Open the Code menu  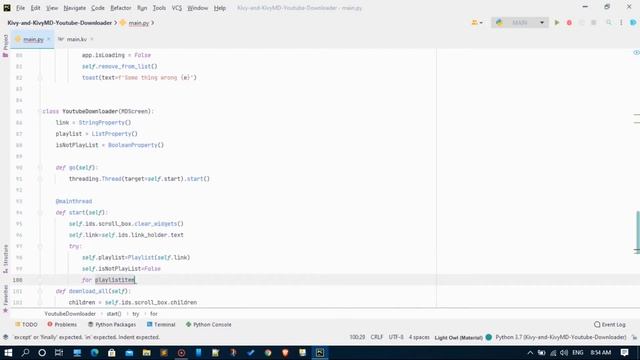[x=98, y=8]
